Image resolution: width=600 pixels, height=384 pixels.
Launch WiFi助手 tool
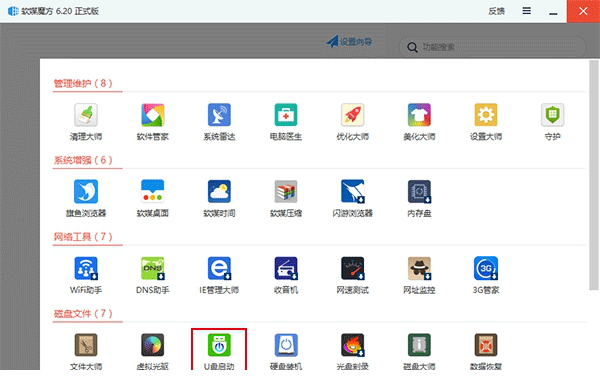click(86, 275)
